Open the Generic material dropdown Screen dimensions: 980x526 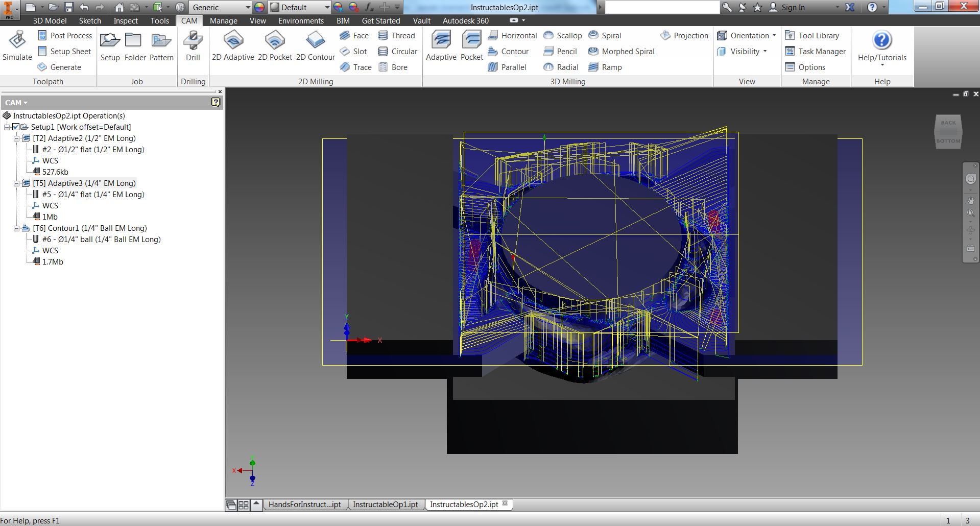click(221, 7)
